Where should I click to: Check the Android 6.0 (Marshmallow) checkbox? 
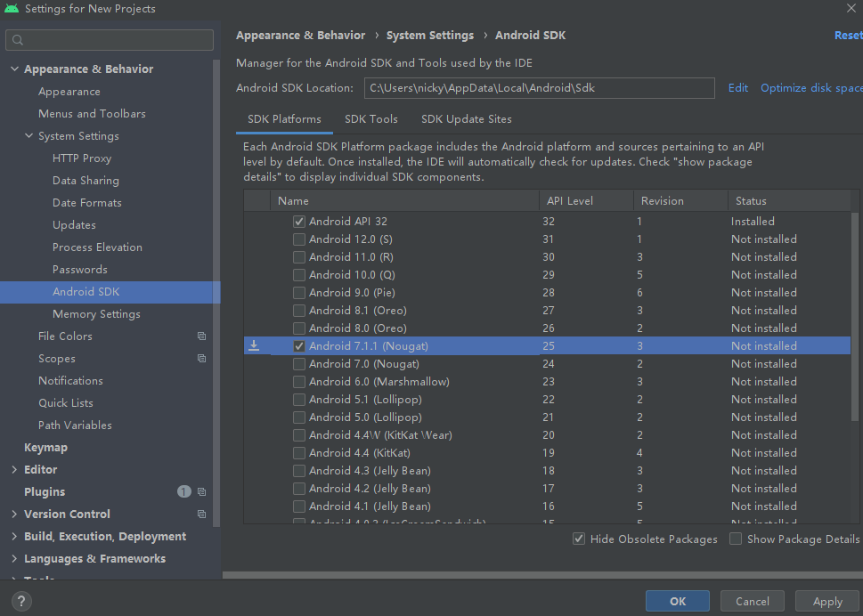coord(299,382)
